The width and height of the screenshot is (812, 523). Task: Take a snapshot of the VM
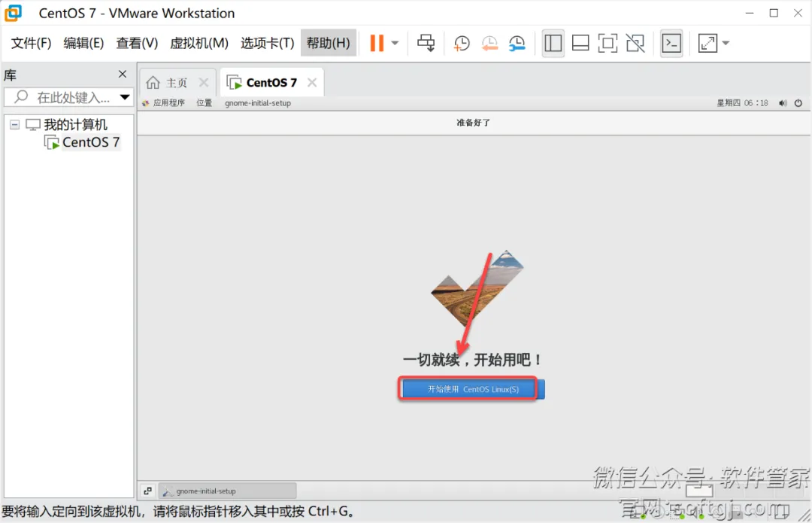(x=462, y=43)
